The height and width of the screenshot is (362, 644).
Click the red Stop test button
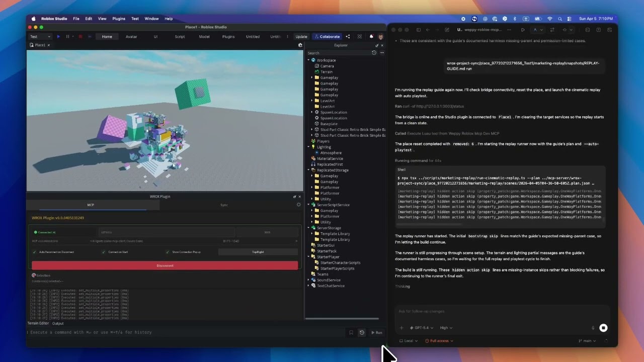pyautogui.click(x=80, y=37)
